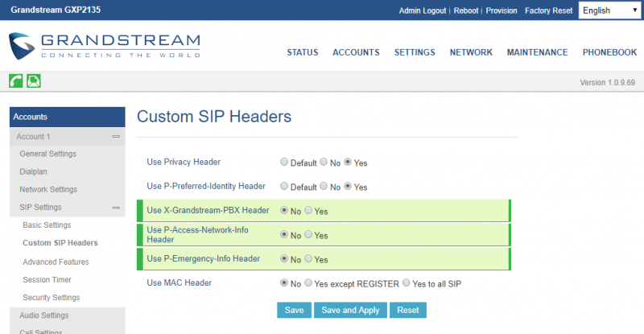The image size is (644, 334).
Task: Open Session Timer in sidebar
Action: click(x=47, y=280)
